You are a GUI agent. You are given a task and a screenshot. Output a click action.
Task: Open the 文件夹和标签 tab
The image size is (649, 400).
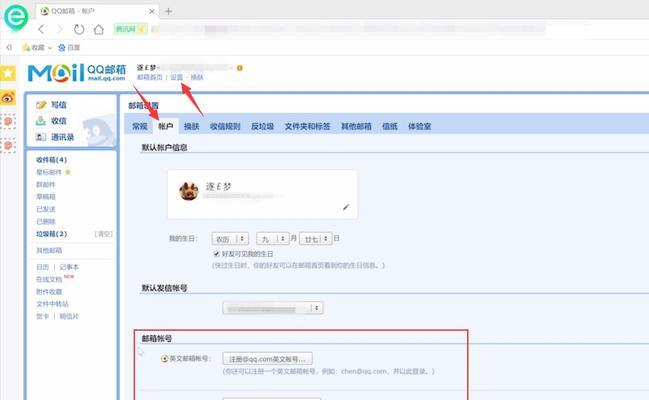(x=307, y=126)
